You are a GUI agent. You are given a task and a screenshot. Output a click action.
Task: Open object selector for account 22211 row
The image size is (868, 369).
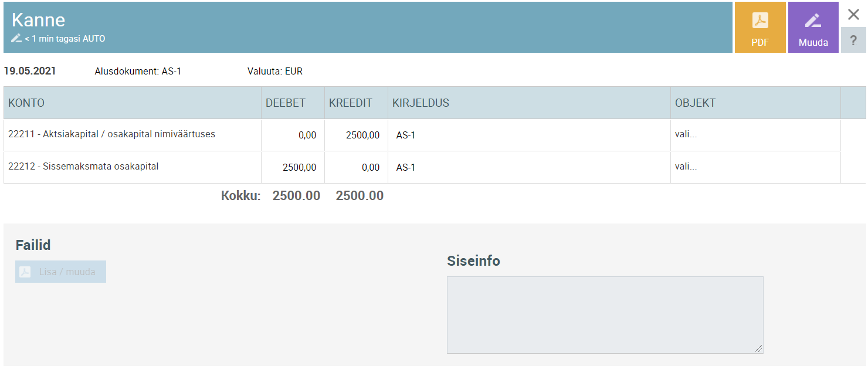pos(686,134)
